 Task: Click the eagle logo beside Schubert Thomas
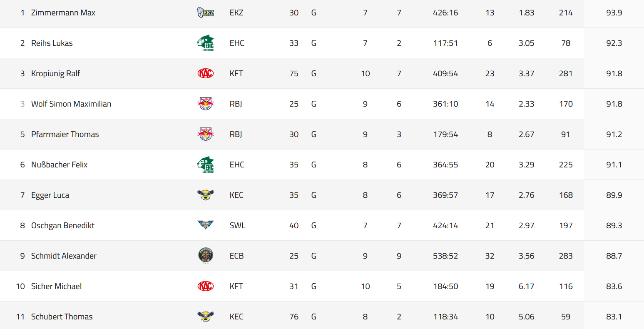[205, 317]
